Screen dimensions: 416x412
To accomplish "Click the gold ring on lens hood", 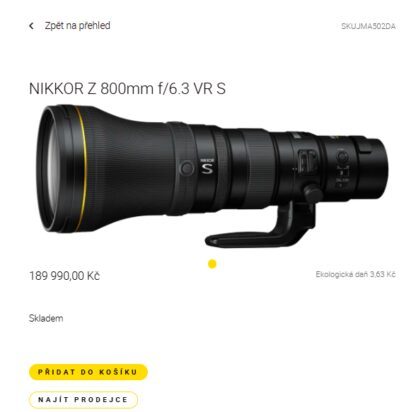I will point(82,168).
